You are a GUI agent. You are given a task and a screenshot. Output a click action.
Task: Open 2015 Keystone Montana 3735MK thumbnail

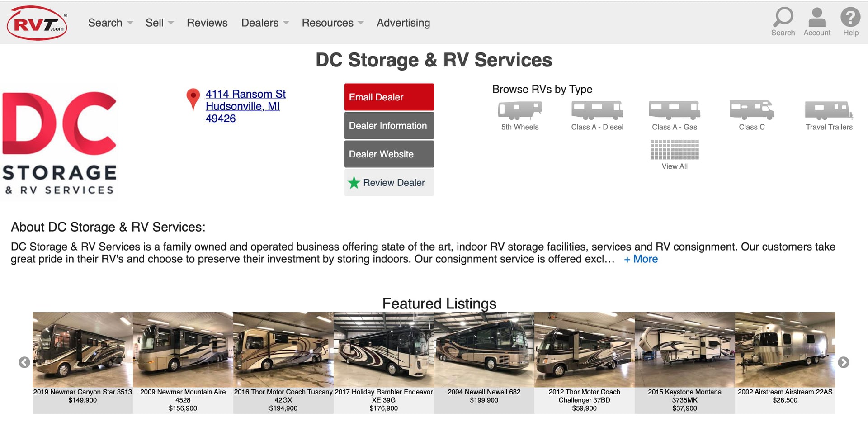click(x=685, y=350)
